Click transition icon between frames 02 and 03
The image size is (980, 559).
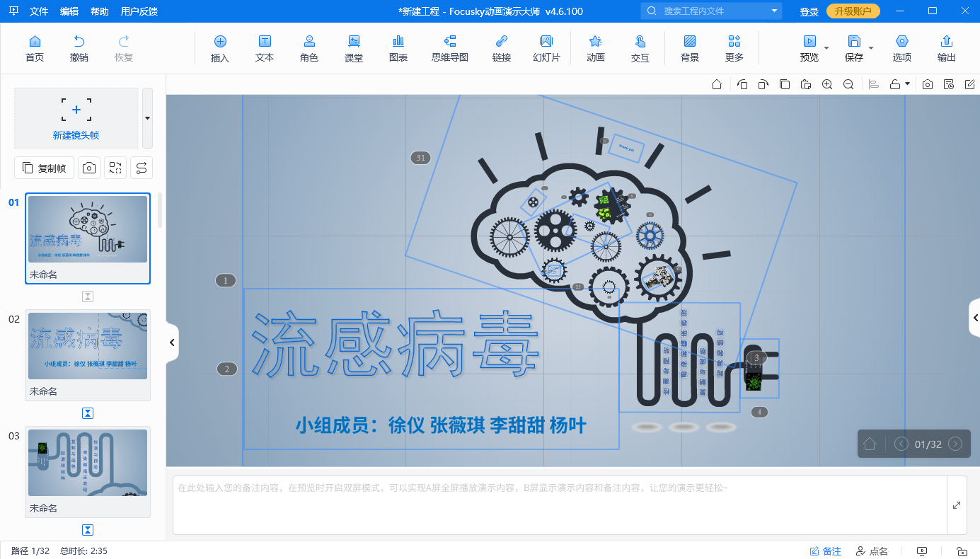88,413
